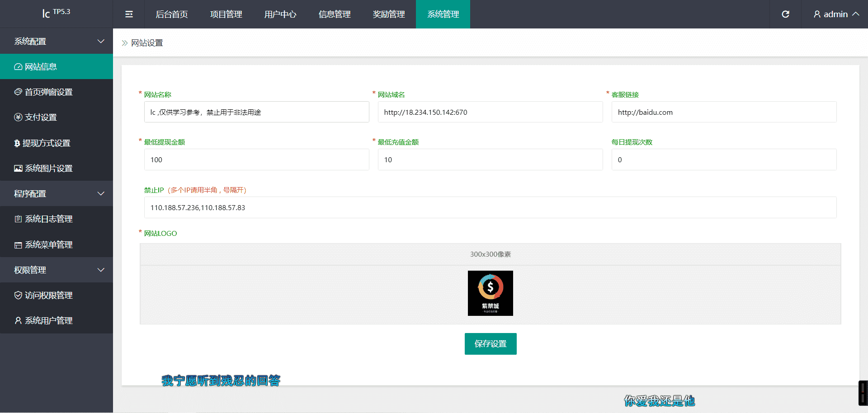The image size is (868, 413).
Task: Open 系统图片设置 in the sidebar
Action: click(57, 168)
